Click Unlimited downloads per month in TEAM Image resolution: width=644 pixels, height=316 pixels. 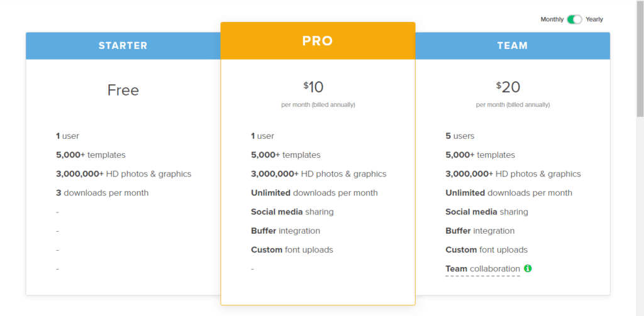(x=509, y=193)
